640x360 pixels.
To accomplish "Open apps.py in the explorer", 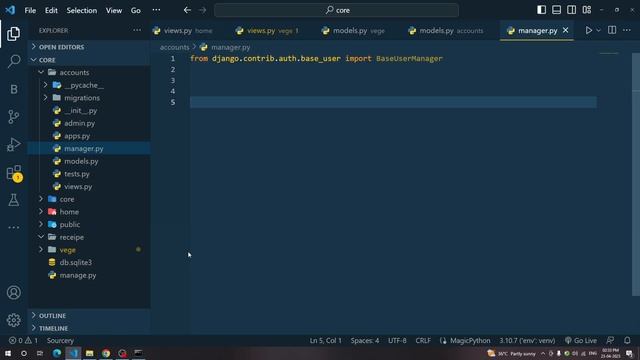I will (x=89, y=136).
